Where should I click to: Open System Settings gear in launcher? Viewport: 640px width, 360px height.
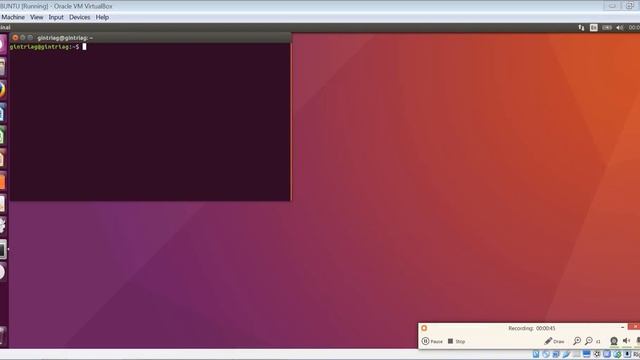coord(2,226)
